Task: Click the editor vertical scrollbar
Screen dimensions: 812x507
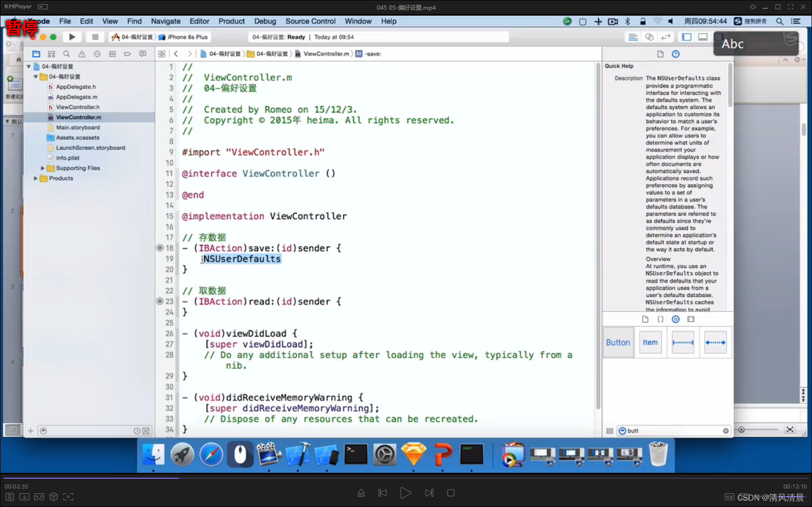Action: pyautogui.click(x=598, y=237)
